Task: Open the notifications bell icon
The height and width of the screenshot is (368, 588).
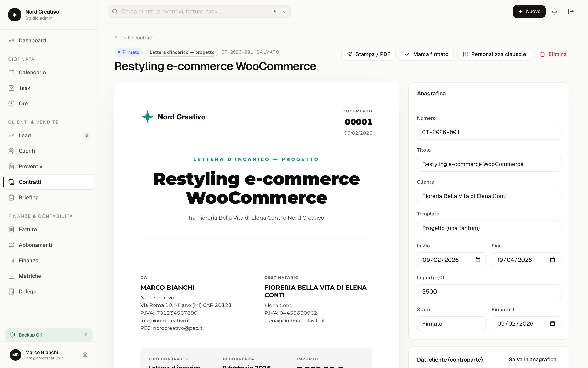Action: coord(554,11)
